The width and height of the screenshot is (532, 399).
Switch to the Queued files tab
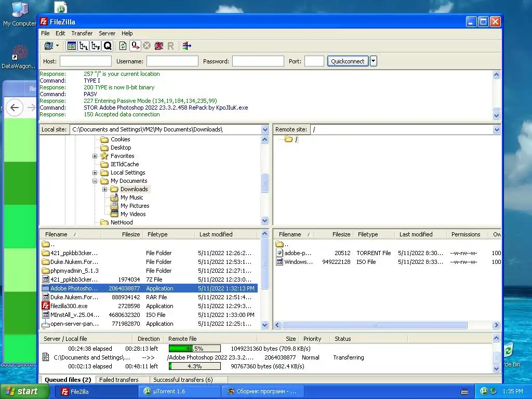pyautogui.click(x=68, y=380)
